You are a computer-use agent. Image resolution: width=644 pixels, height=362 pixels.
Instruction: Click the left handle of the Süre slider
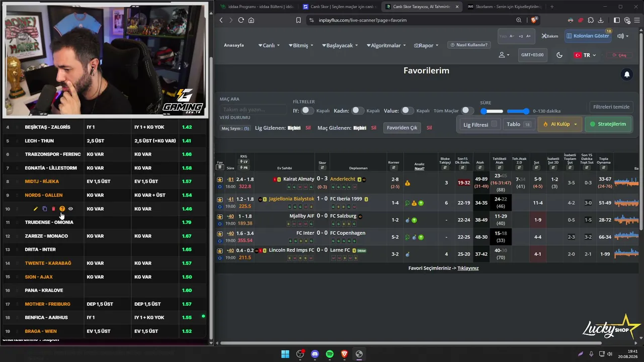[484, 111]
